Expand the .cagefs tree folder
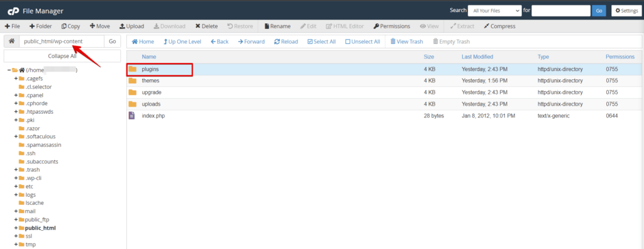644x249 pixels. click(16, 79)
